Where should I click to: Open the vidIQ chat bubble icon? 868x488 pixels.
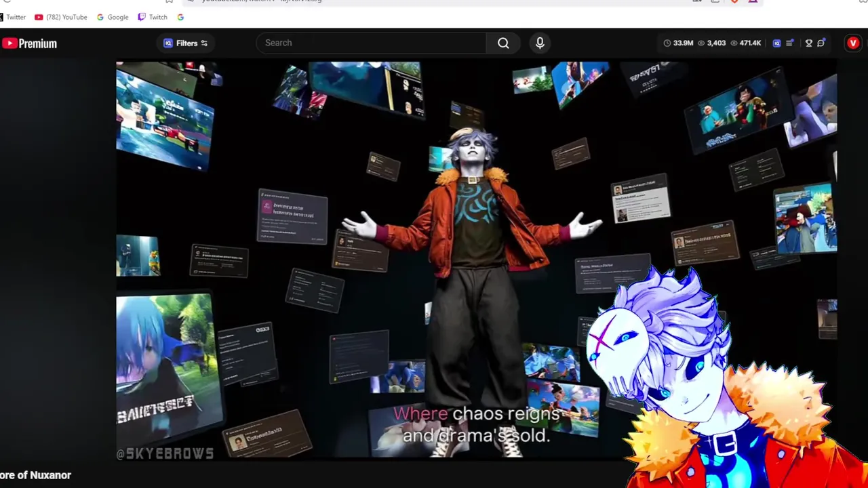click(x=821, y=43)
